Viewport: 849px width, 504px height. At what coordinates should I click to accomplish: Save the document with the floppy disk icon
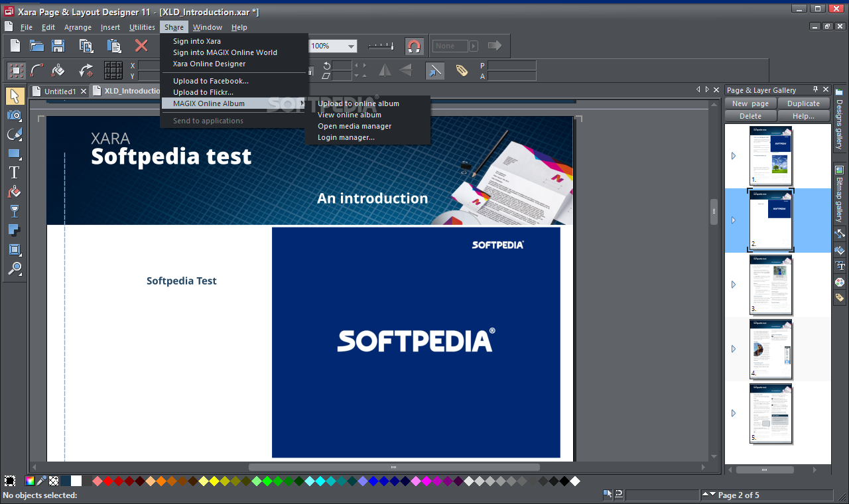click(x=58, y=46)
